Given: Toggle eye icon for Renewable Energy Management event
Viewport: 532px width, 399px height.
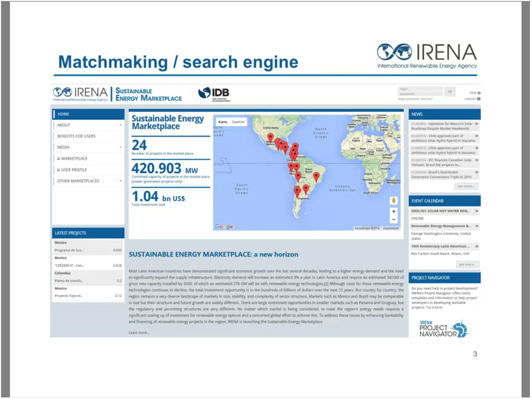Looking at the screenshot, I should 476,226.
